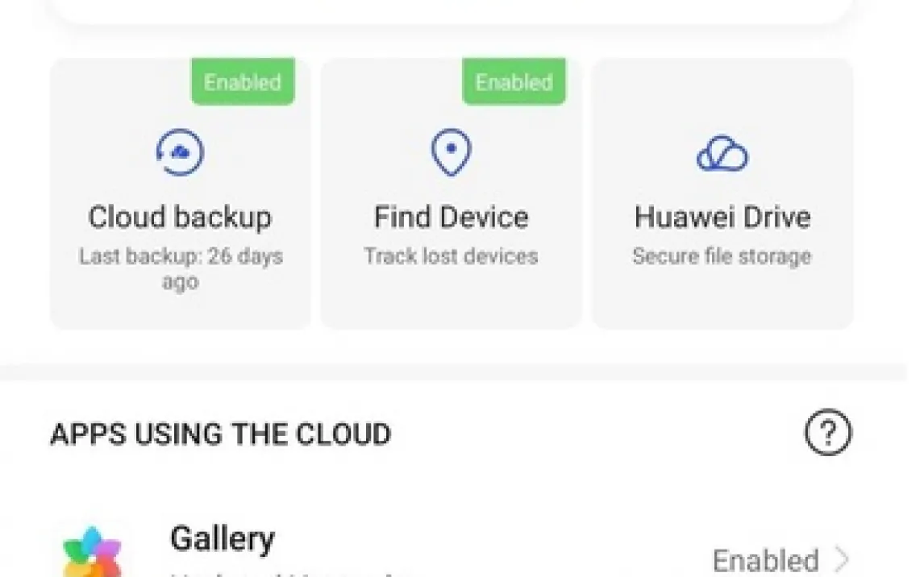Screen dimensions: 924x577
Task: Expand Gallery settings with the right chevron
Action: coord(842,558)
